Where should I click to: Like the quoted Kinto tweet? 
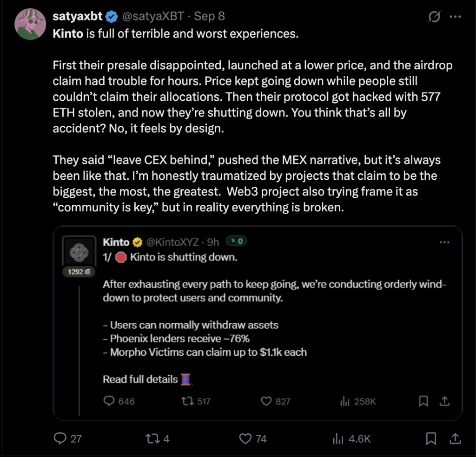[266, 401]
